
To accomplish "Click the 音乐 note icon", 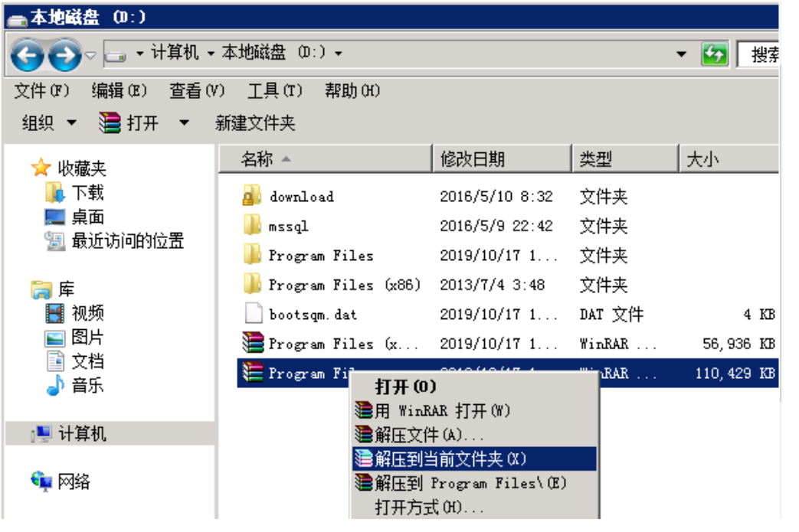I will coord(55,385).
